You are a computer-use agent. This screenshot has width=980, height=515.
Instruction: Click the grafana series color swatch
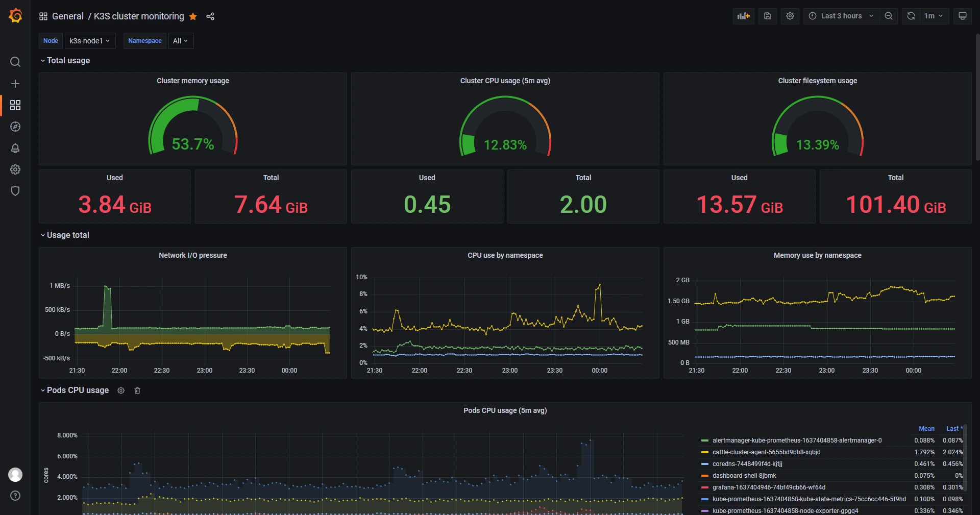pyautogui.click(x=705, y=487)
